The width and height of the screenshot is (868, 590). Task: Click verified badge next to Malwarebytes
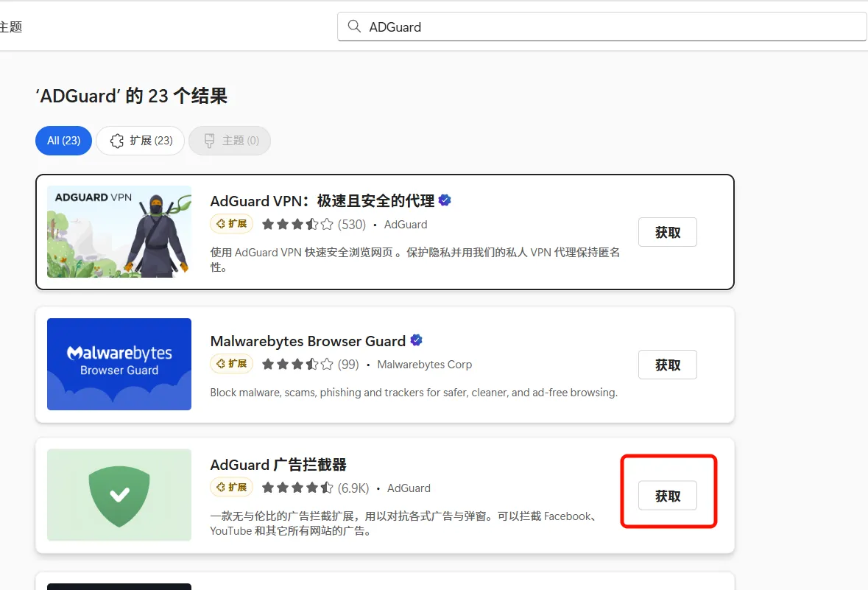pos(416,340)
